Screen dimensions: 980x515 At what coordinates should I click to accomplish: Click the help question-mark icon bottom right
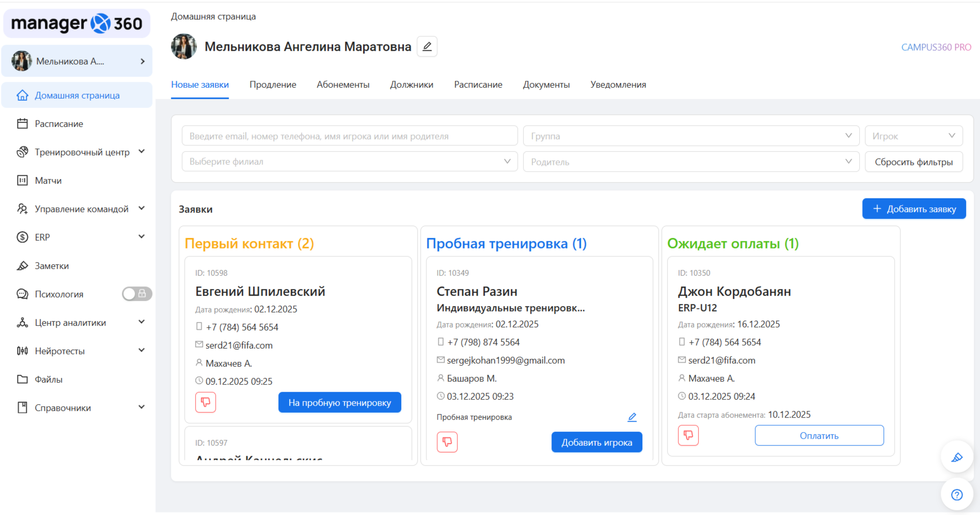pyautogui.click(x=957, y=494)
